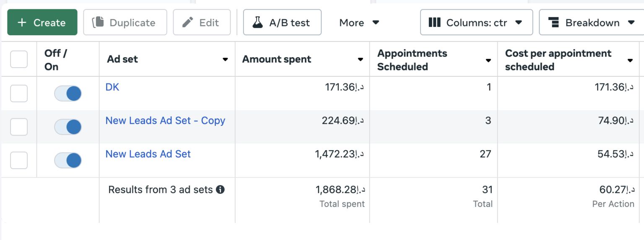Open the Ad set column header dropdown

pyautogui.click(x=225, y=60)
